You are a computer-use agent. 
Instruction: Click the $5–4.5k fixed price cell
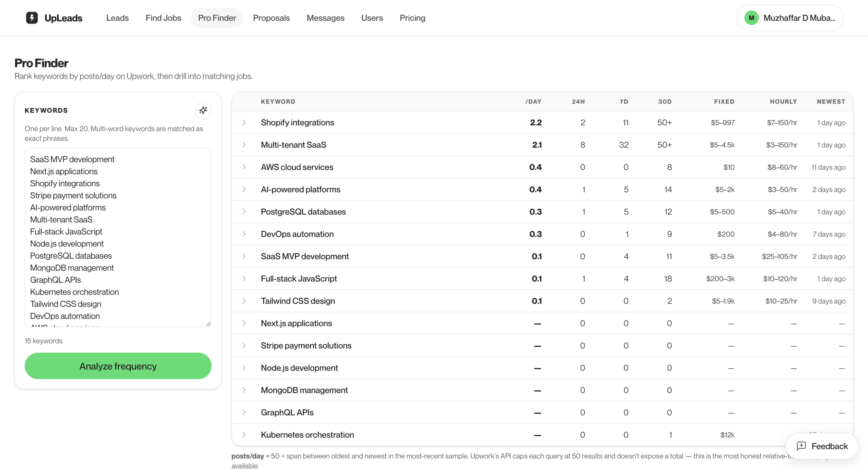pos(722,145)
